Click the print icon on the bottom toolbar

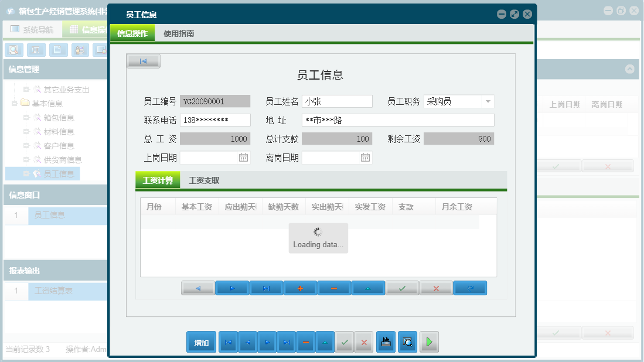coord(386,341)
